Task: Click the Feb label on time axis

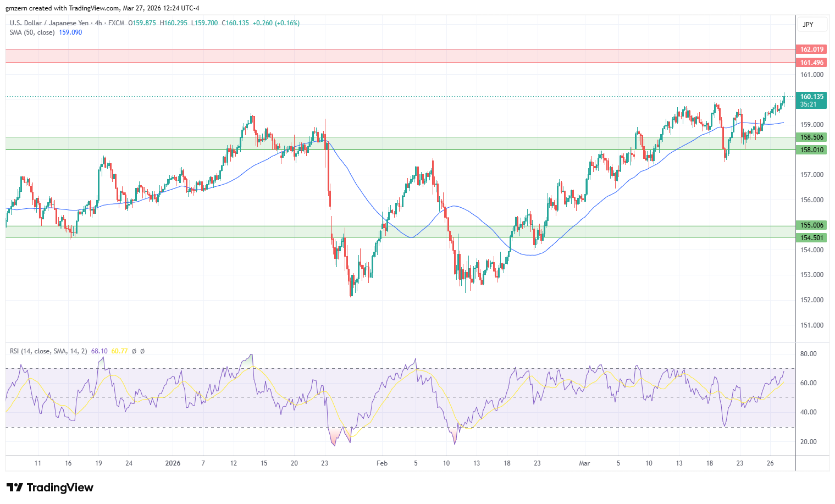Action: [382, 463]
